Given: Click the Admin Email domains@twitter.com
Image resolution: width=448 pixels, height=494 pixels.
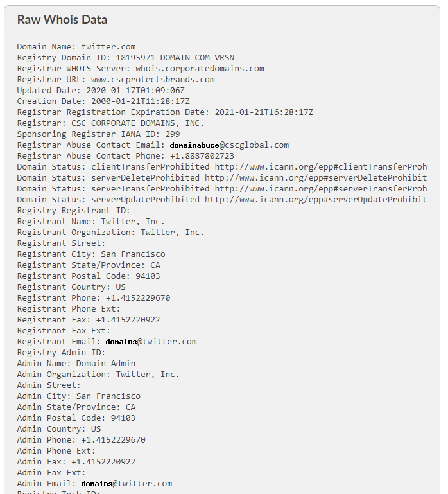Looking at the screenshot, I should point(126,484).
